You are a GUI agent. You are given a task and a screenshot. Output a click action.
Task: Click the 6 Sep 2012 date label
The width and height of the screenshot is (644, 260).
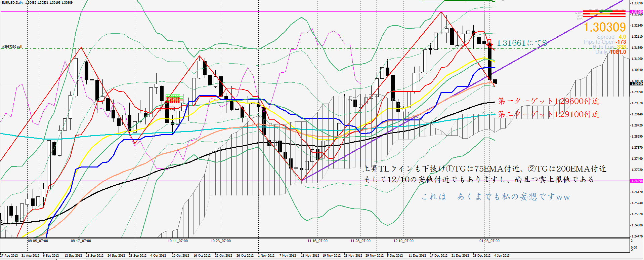tap(51, 256)
